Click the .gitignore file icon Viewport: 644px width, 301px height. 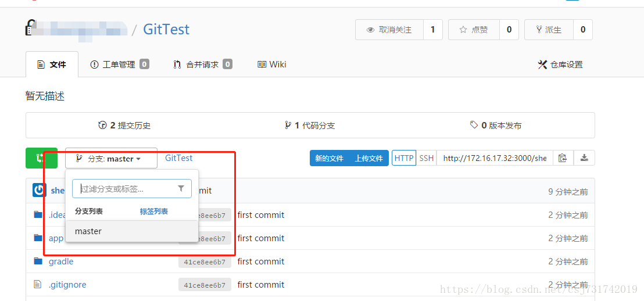[x=38, y=284]
